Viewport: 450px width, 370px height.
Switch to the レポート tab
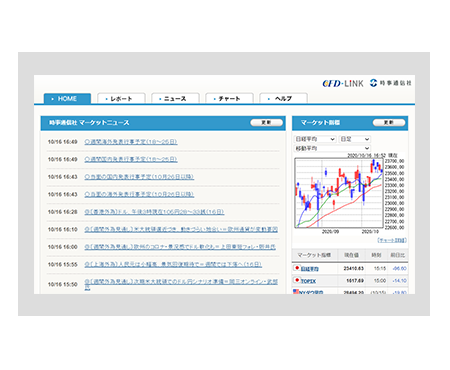click(121, 99)
